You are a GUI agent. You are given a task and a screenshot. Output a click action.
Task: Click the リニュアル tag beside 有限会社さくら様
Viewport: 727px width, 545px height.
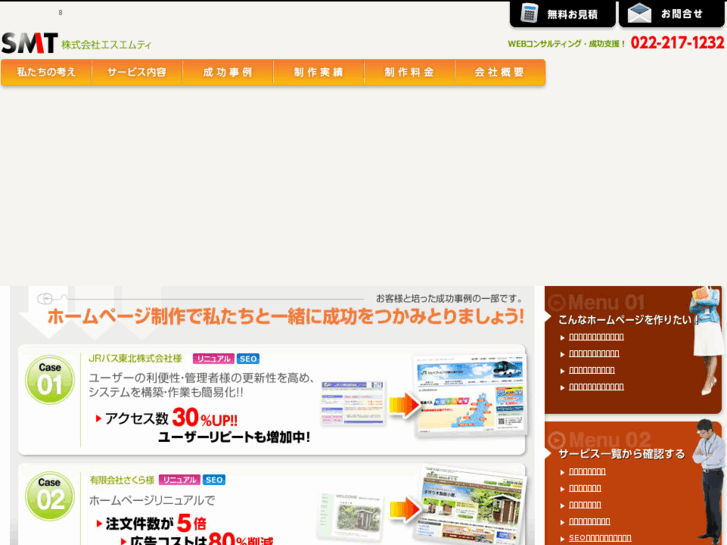(x=179, y=480)
